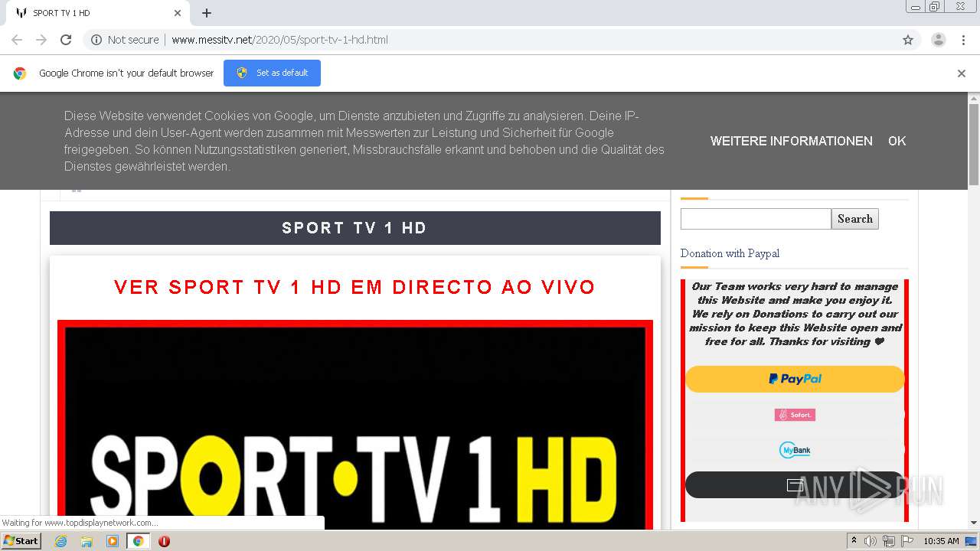The image size is (980, 551).
Task: Choose Sofort payment option
Action: coord(795,415)
